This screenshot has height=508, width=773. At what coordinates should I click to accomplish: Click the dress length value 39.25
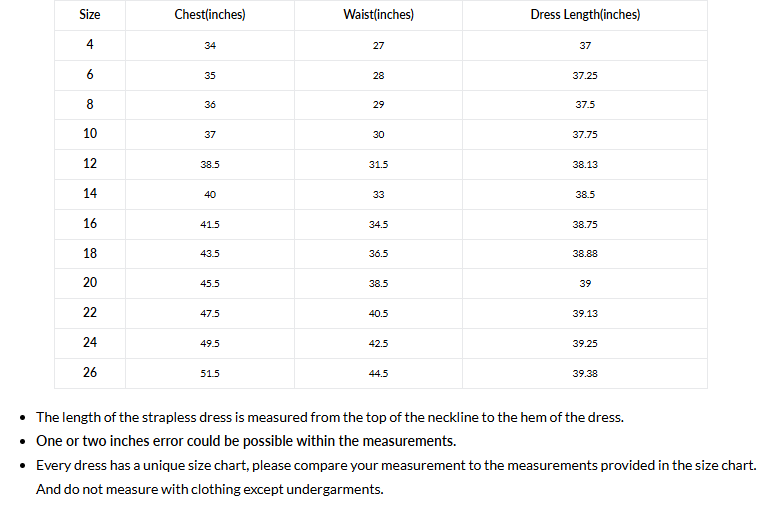pyautogui.click(x=585, y=344)
